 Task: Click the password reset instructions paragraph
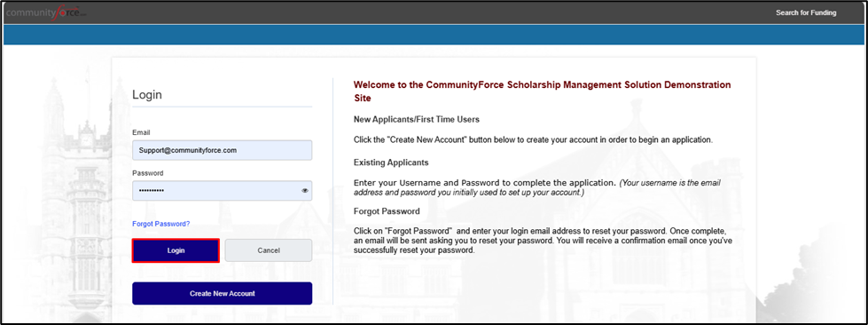(546, 240)
